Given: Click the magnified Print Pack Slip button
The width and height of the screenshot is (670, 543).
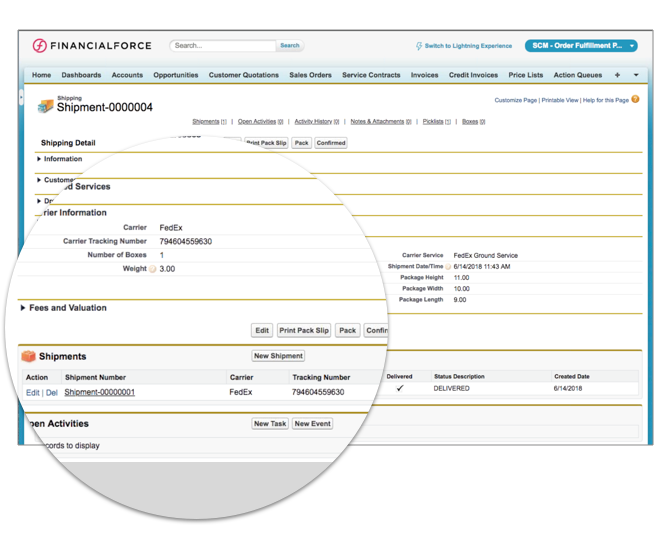Looking at the screenshot, I should [304, 330].
